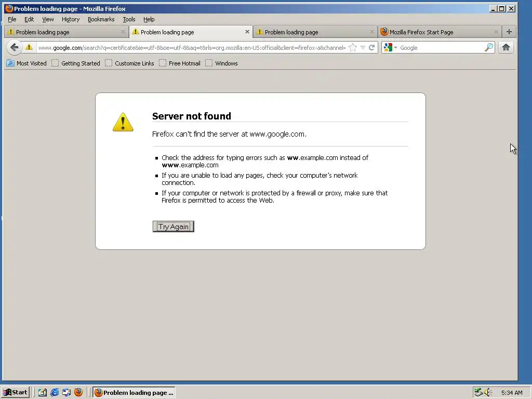Click the 5:34 AM clock
The image size is (532, 399).
pos(512,393)
